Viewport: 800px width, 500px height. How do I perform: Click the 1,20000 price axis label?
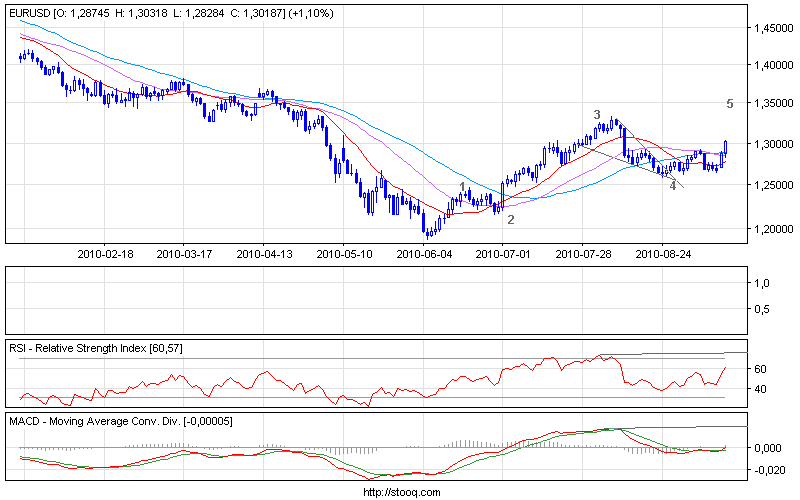coord(774,229)
